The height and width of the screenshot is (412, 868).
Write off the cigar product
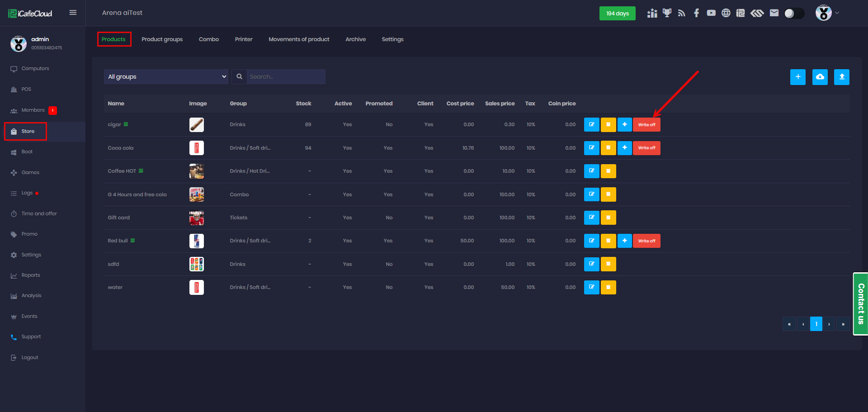646,125
